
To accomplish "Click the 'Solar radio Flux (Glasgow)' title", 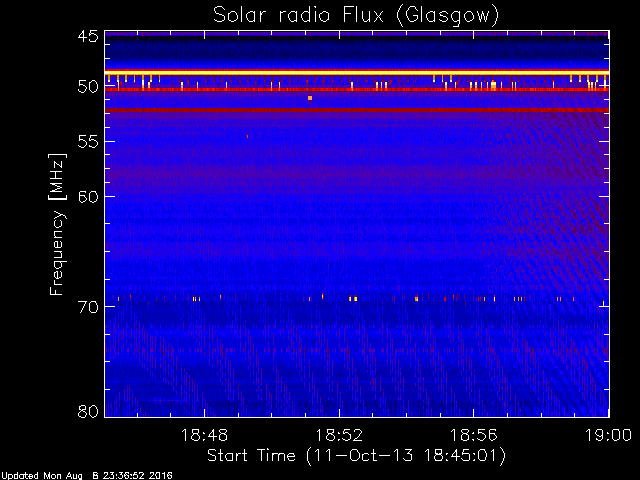I will [x=356, y=16].
